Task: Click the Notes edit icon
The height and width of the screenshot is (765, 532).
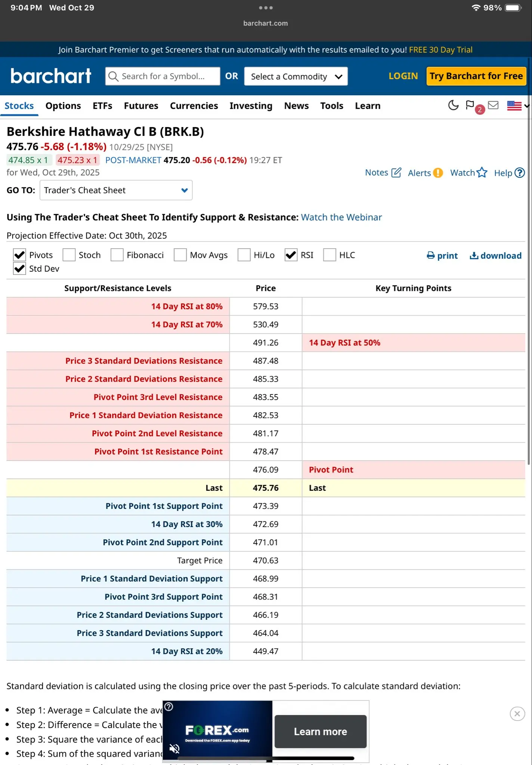Action: [396, 173]
